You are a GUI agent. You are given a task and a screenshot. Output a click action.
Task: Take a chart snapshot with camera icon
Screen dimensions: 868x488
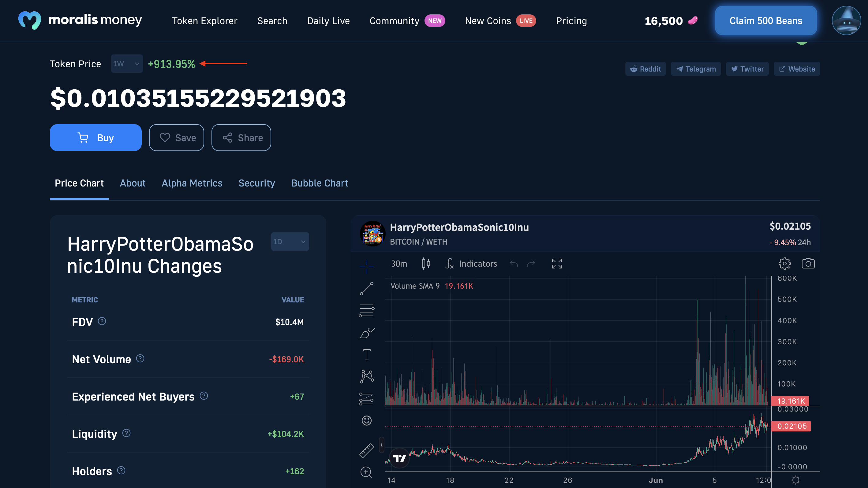click(808, 264)
